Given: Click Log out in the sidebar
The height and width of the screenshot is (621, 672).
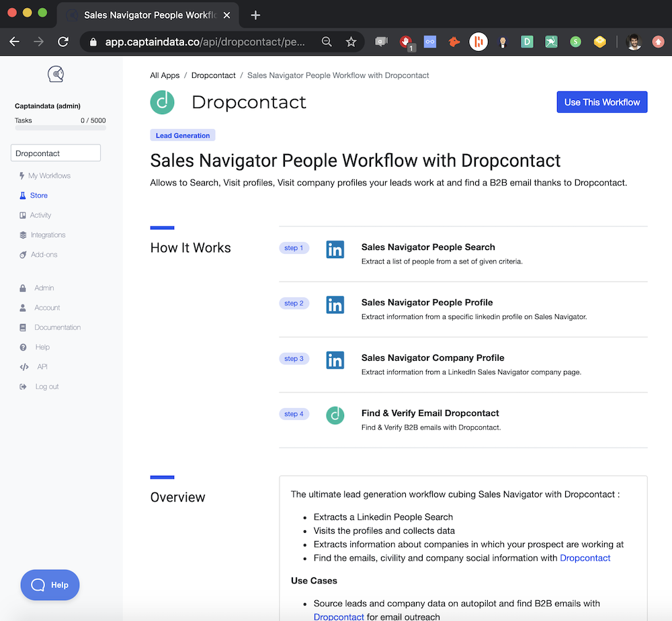Looking at the screenshot, I should point(39,386).
